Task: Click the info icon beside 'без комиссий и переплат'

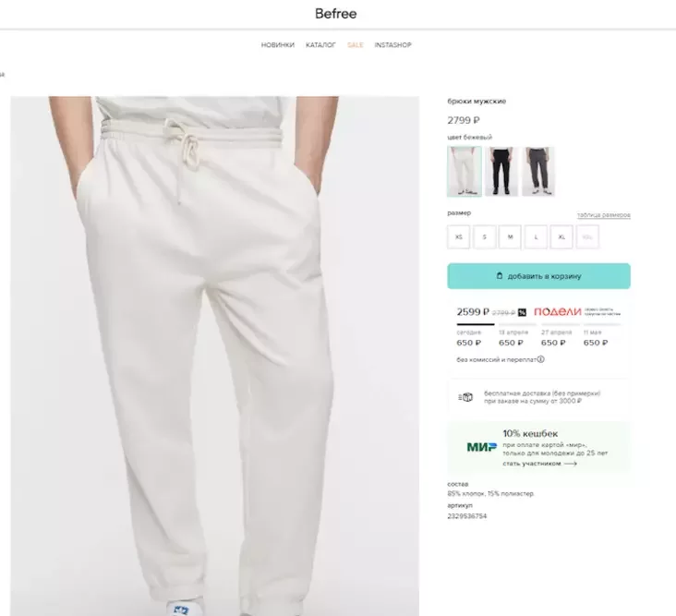Action: (540, 359)
